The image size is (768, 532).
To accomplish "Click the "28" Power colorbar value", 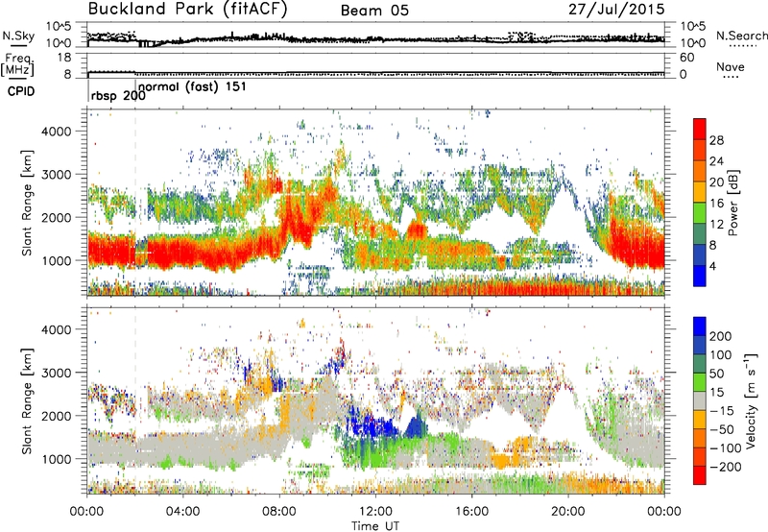I will pos(716,140).
